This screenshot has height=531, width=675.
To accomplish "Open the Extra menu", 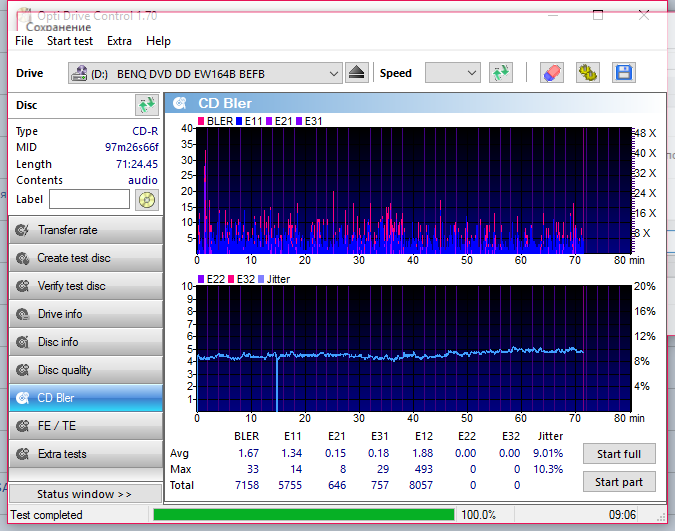I will [119, 41].
